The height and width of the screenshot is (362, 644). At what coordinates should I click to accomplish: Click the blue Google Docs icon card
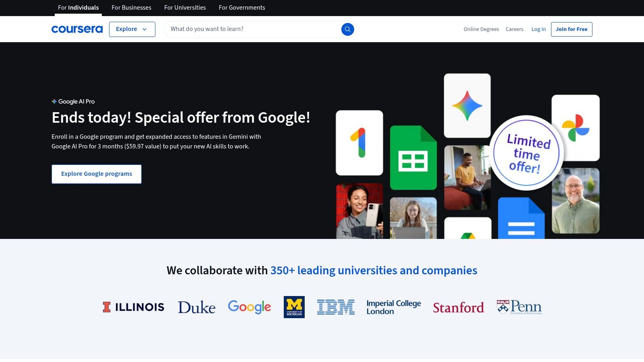(x=521, y=218)
